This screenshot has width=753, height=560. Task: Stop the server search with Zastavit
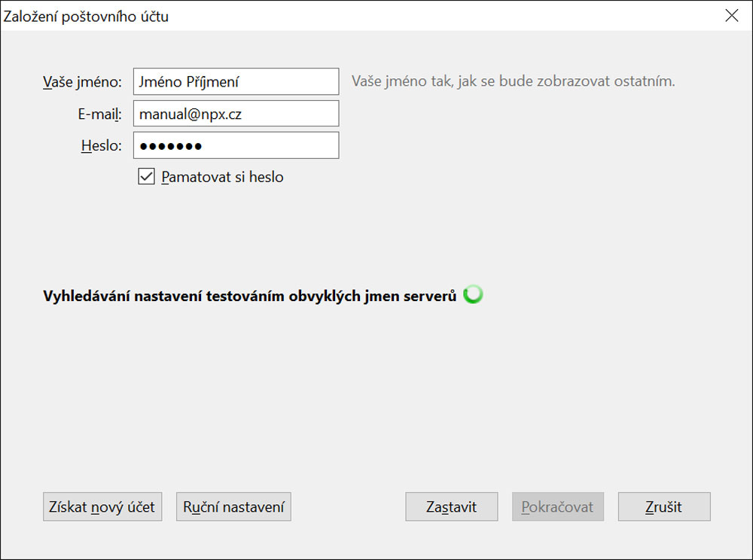pos(451,507)
